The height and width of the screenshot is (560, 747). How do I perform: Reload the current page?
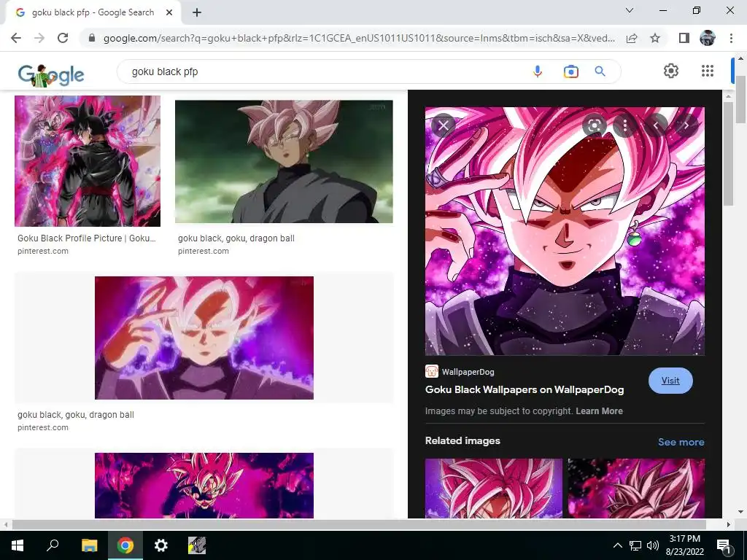click(x=63, y=38)
